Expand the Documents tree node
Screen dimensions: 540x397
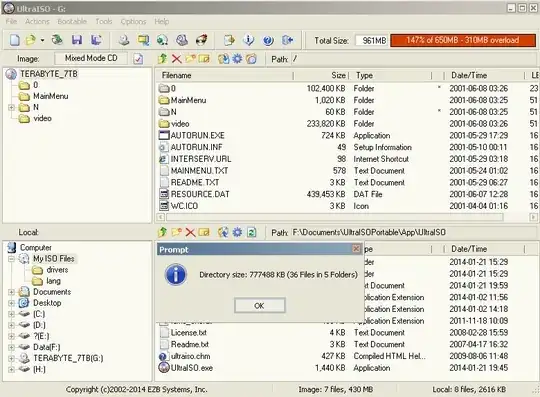(11, 292)
